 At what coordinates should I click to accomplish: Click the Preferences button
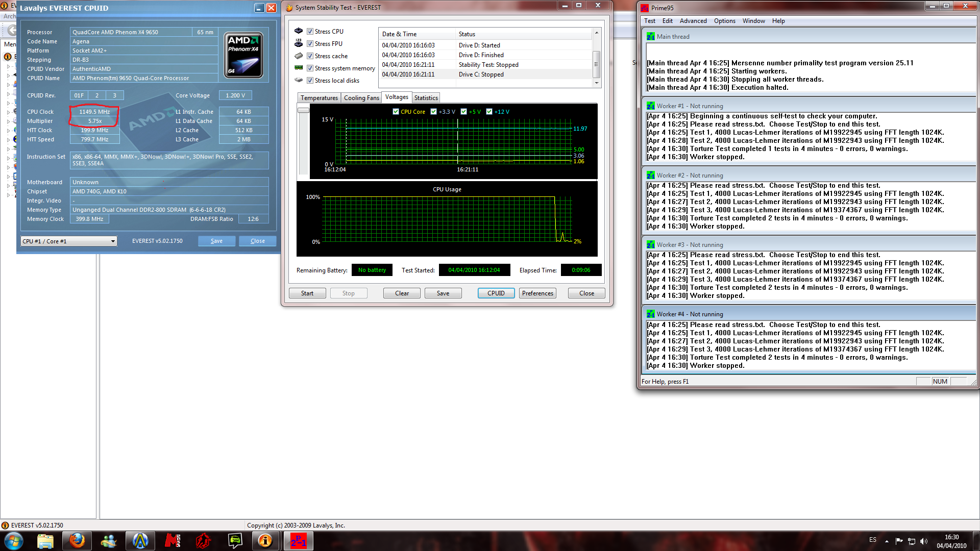537,293
